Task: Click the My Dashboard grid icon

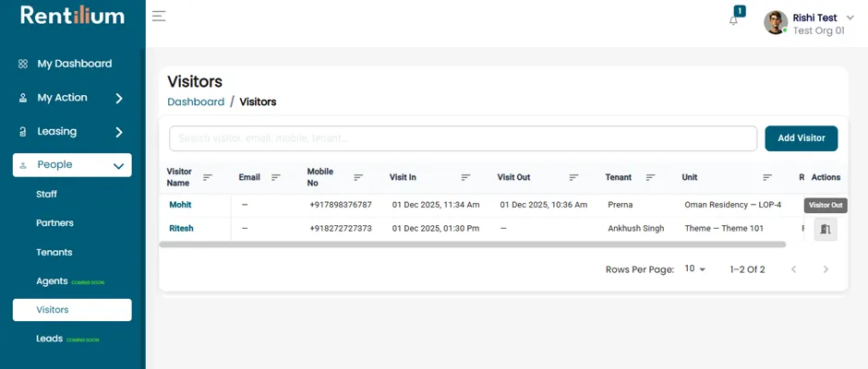Action: point(23,64)
